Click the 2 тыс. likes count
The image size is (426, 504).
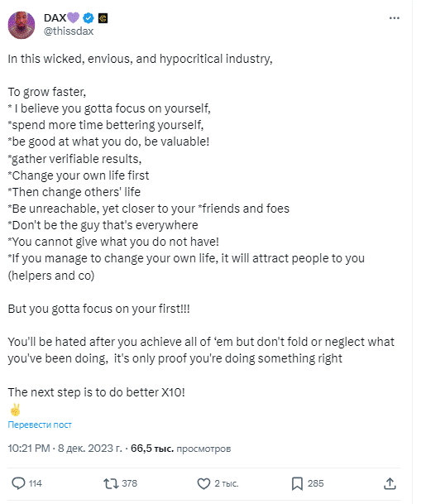(x=227, y=483)
